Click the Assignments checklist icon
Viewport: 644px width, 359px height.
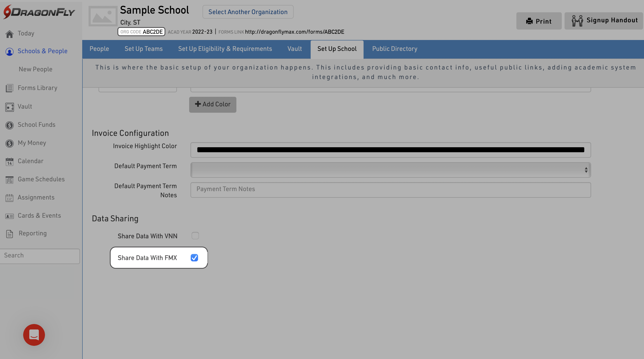click(10, 198)
